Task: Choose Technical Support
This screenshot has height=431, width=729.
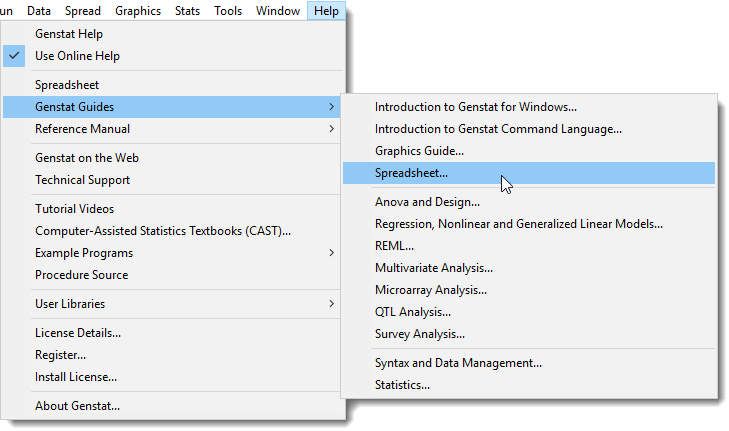Action: click(x=174, y=179)
